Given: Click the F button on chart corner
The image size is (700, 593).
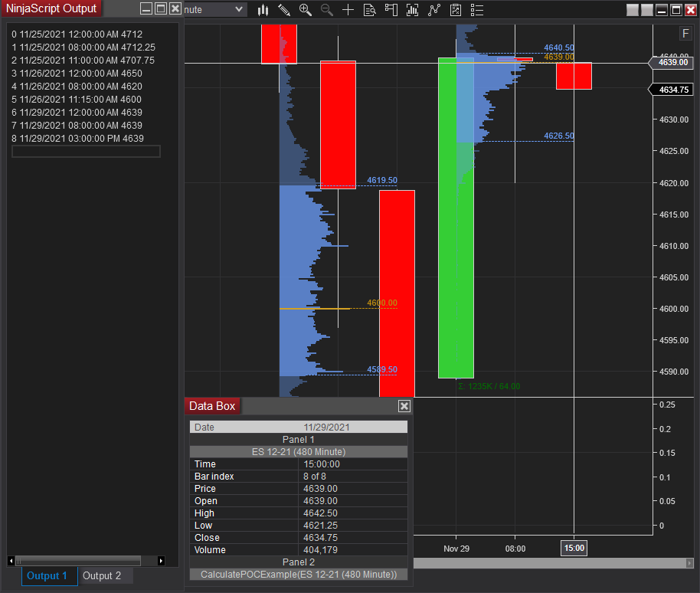Looking at the screenshot, I should (x=685, y=34).
